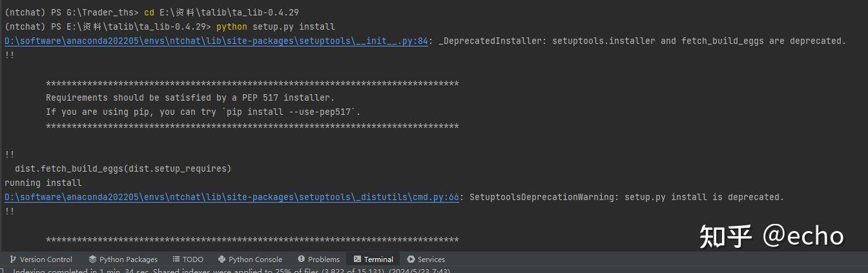Image resolution: width=868 pixels, height=273 pixels.
Task: Click the 'python setup.py install' command text
Action: [276, 26]
